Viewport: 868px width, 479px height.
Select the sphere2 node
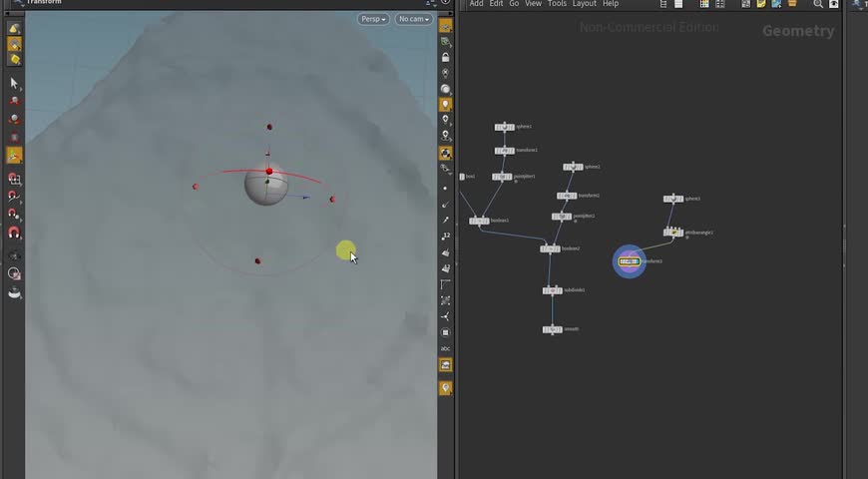coord(573,167)
